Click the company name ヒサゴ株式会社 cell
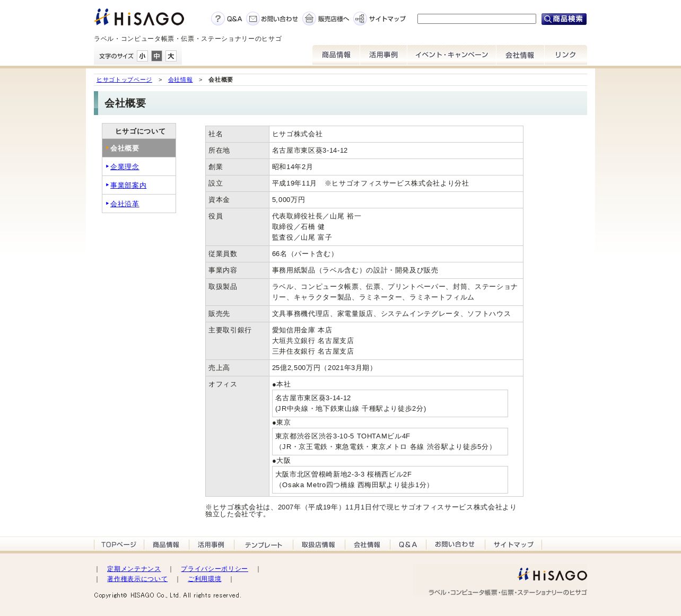This screenshot has width=681, height=616. (396, 134)
